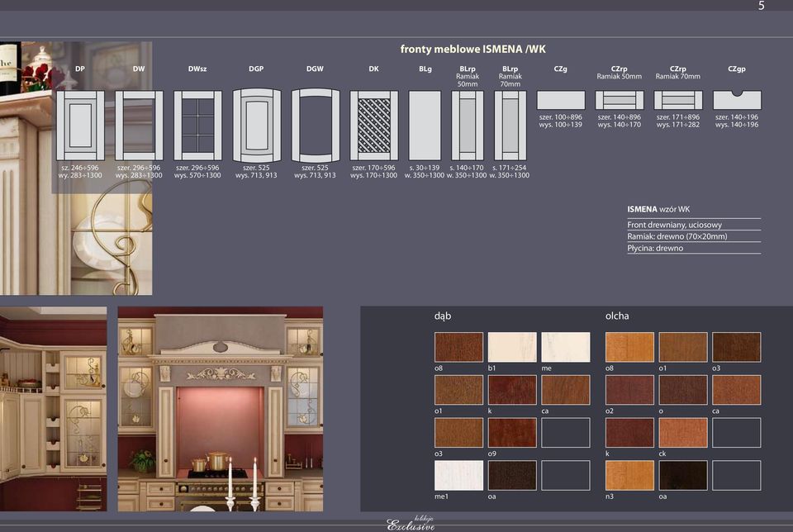This screenshot has height=532, width=793.
Task: Choose the olcha o2 swatch
Action: point(629,389)
